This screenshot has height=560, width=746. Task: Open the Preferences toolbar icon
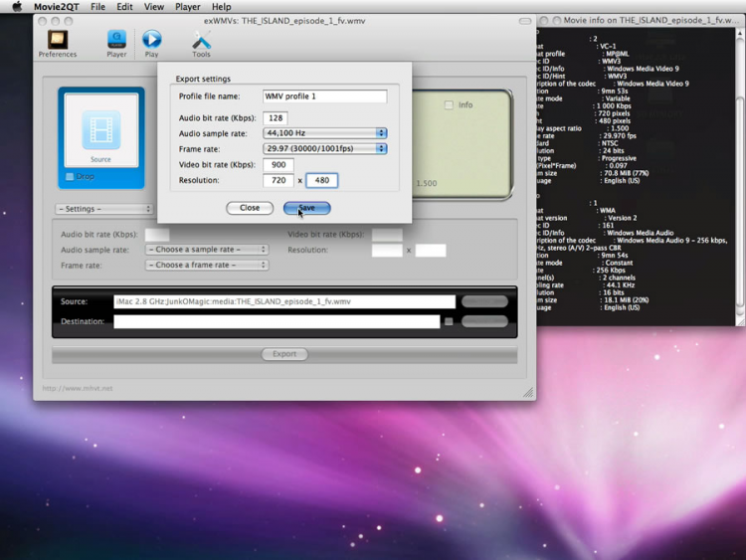click(x=57, y=40)
